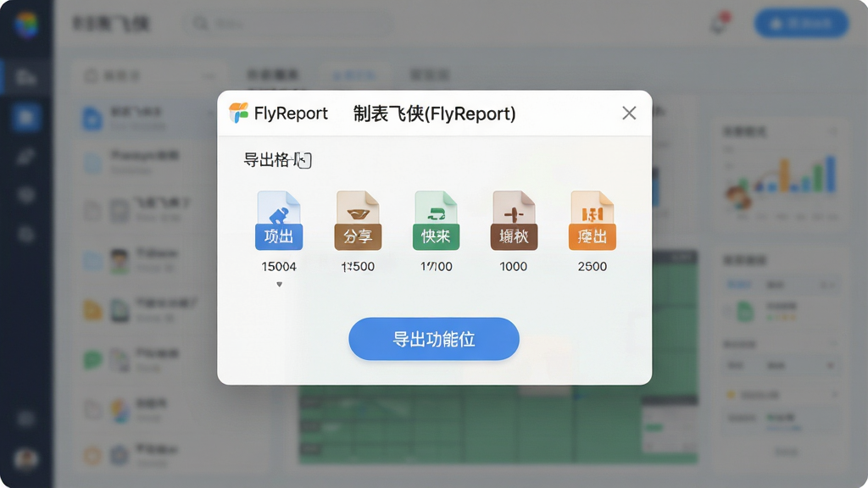Click the small icon beside 导出格 label
This screenshot has width=868, height=488.
(304, 160)
